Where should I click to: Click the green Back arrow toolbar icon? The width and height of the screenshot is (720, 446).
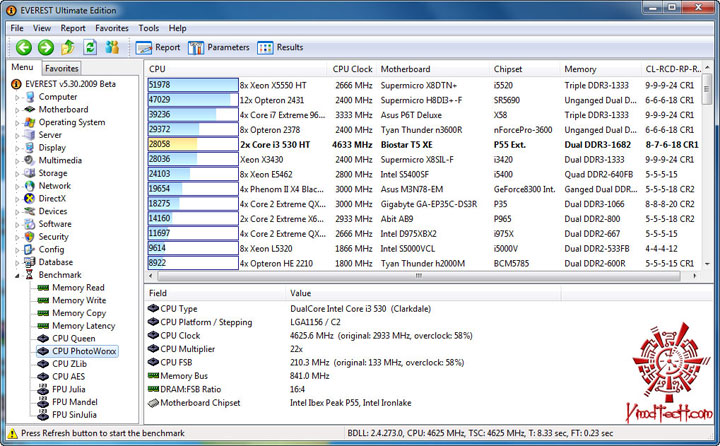click(x=23, y=47)
